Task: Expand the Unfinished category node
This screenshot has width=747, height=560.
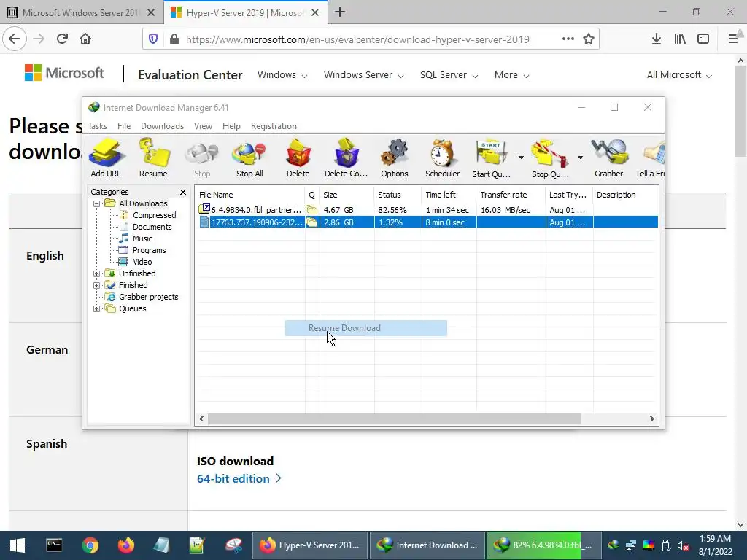Action: pos(97,274)
